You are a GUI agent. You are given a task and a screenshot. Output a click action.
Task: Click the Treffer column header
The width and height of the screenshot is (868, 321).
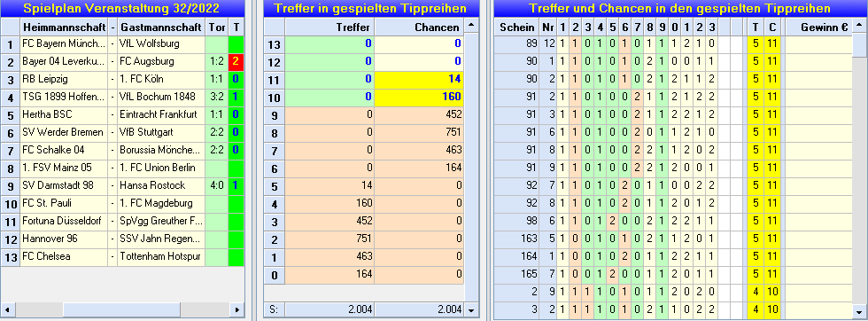329,27
